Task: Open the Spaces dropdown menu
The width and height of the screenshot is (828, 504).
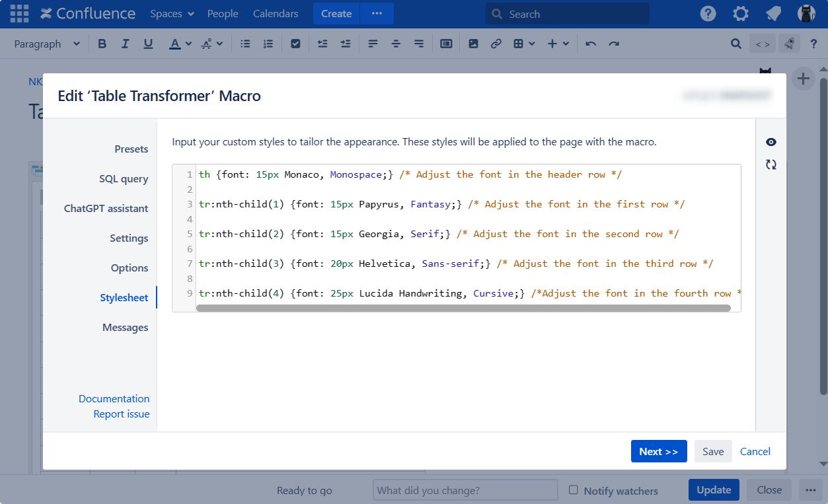Action: coord(172,13)
